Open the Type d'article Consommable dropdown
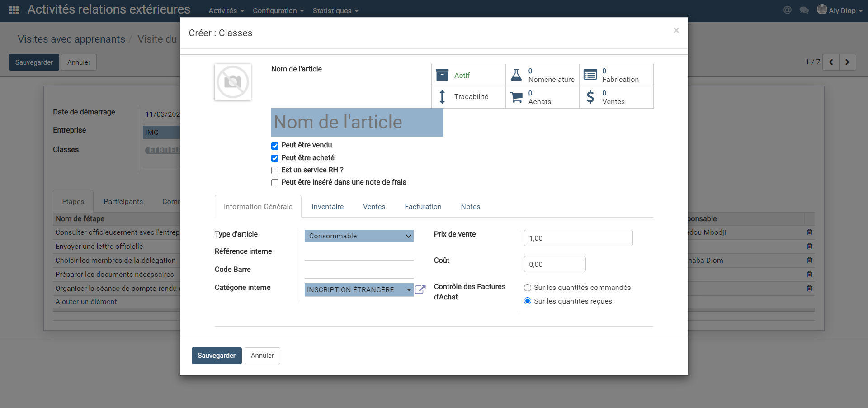The width and height of the screenshot is (868, 408). point(359,236)
